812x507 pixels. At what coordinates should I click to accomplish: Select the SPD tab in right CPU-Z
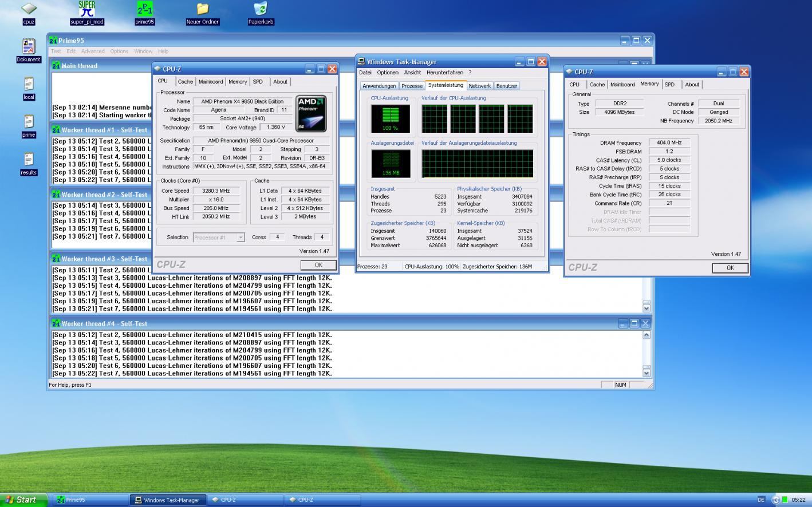[669, 85]
